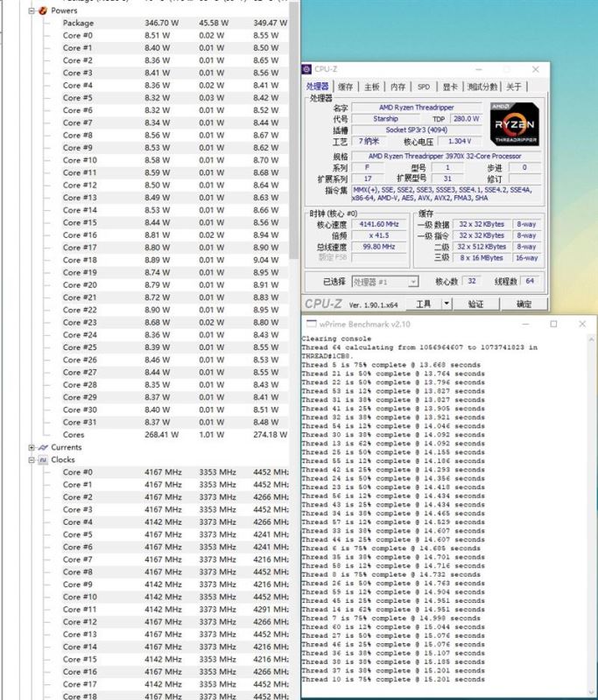Maximize the wPrime Benchmark window
The width and height of the screenshot is (598, 700).
553,324
